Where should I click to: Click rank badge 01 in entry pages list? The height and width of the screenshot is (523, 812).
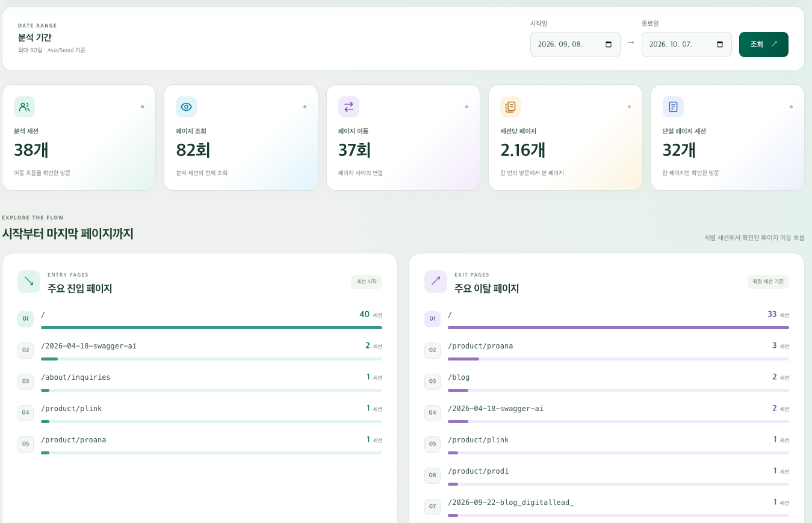[25, 318]
